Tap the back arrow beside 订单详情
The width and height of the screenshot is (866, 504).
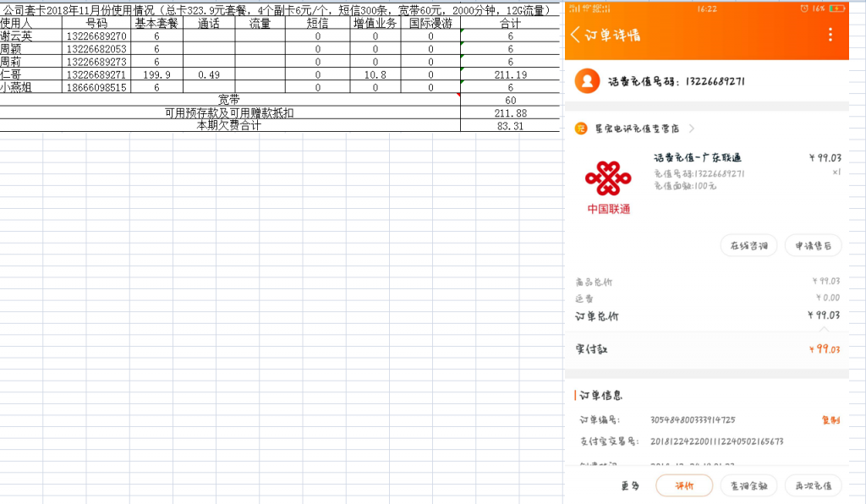[x=576, y=35]
